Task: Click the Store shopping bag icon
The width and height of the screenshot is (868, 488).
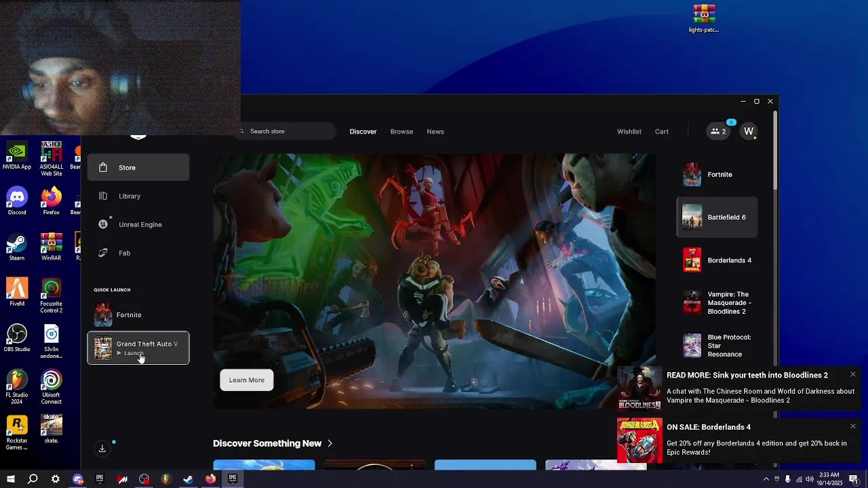Action: click(x=103, y=167)
